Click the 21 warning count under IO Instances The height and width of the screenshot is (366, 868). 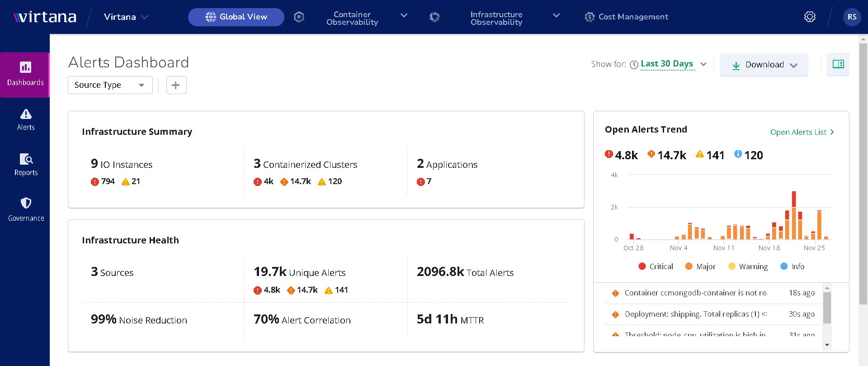tap(131, 181)
